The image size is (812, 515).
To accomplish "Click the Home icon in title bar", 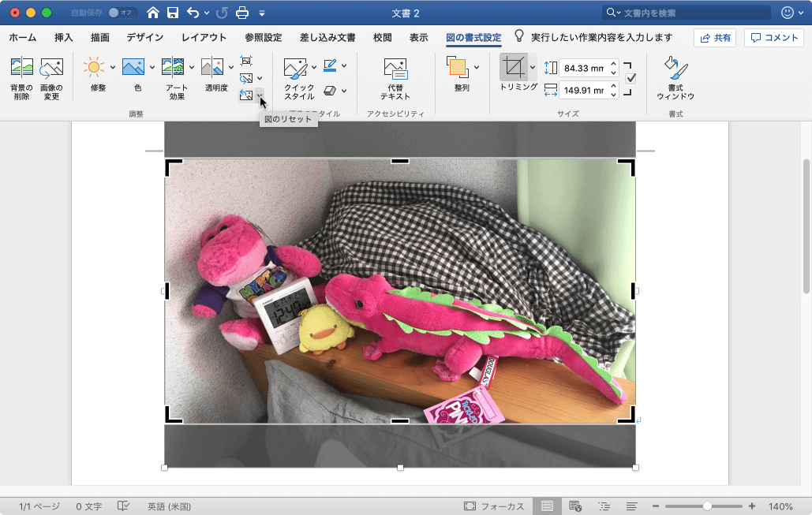I will pyautogui.click(x=153, y=13).
